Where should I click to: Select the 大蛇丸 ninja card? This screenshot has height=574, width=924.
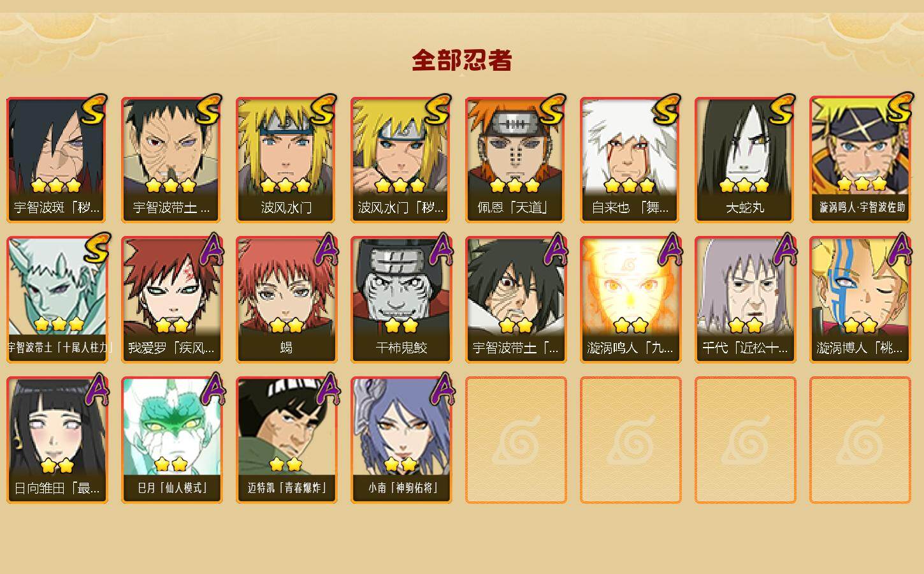[745, 159]
